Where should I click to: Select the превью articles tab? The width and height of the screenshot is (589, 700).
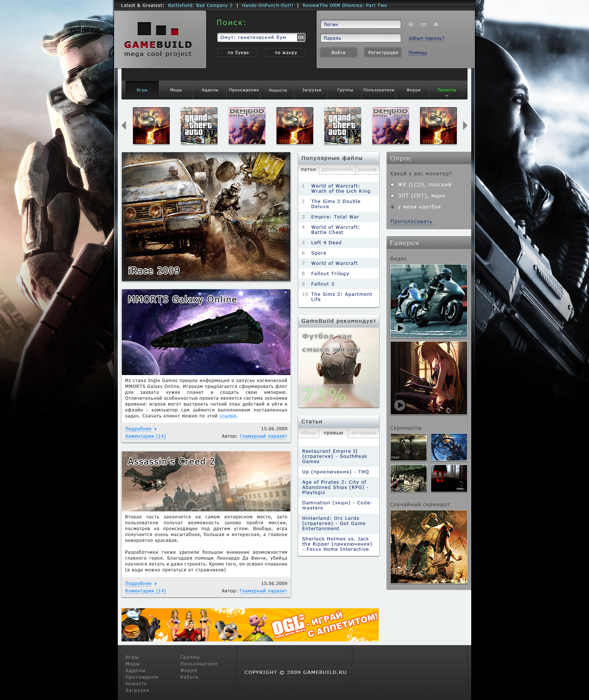(334, 433)
